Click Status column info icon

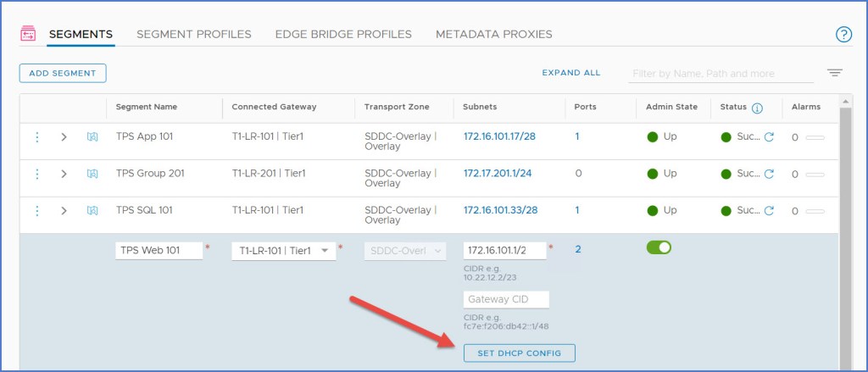tap(757, 108)
